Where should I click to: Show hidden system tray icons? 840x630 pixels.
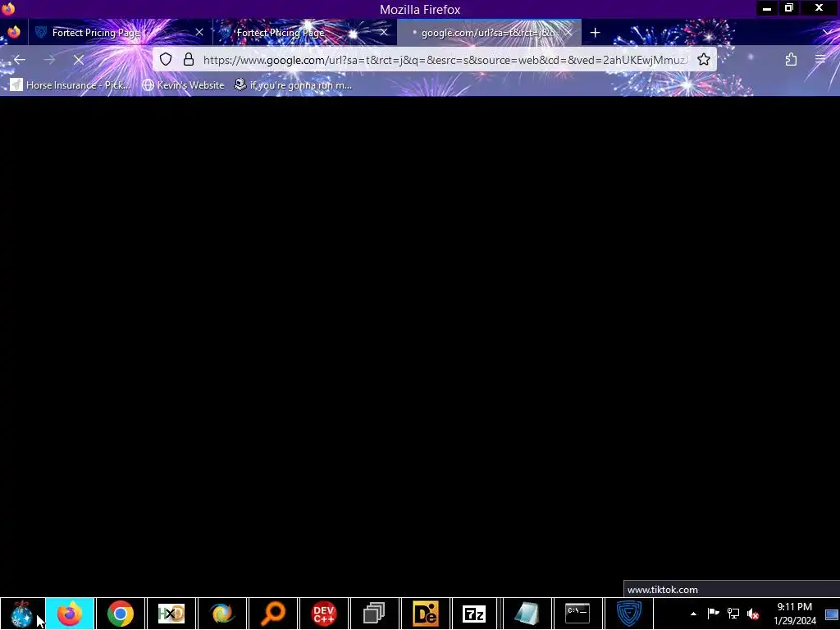tap(693, 614)
